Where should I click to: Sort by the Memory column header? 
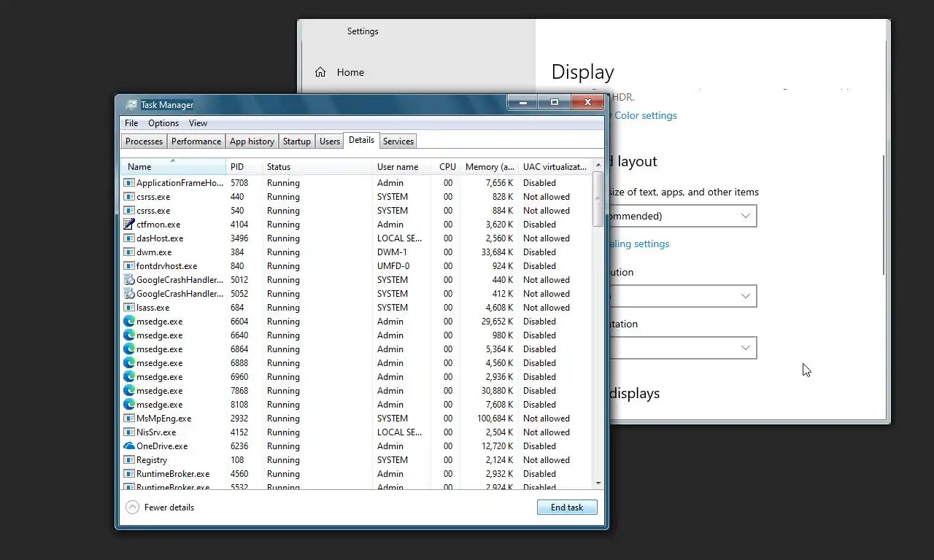coord(490,167)
